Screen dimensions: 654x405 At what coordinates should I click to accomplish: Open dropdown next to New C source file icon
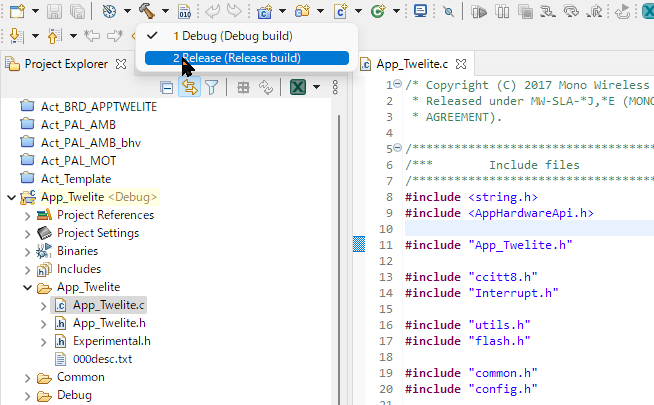point(358,11)
